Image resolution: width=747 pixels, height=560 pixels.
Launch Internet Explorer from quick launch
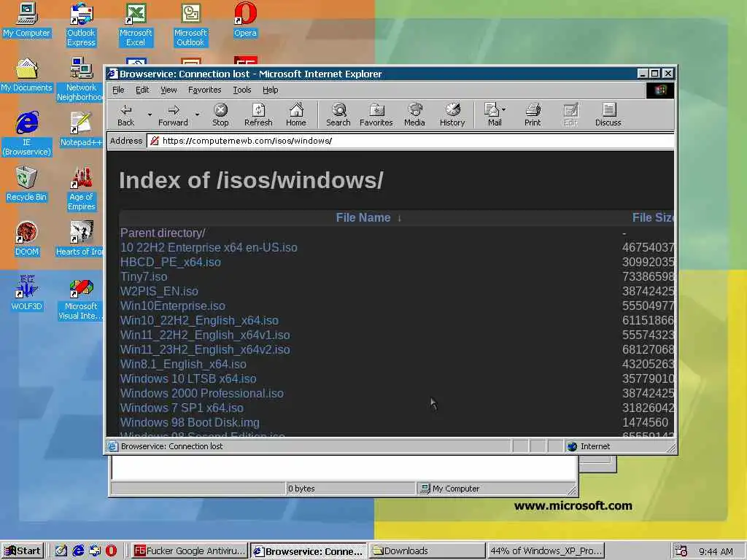78,551
